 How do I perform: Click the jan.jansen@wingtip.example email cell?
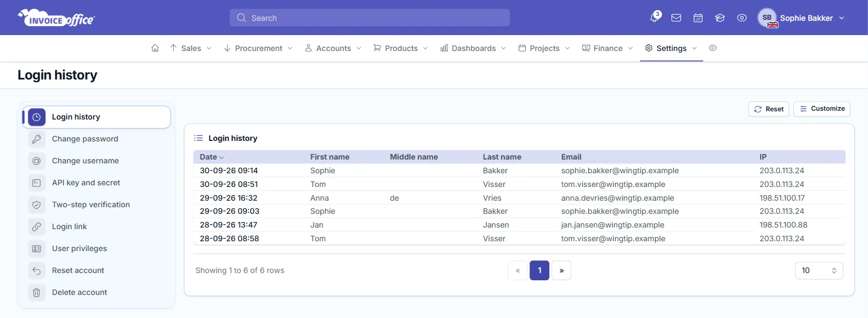[x=613, y=225]
